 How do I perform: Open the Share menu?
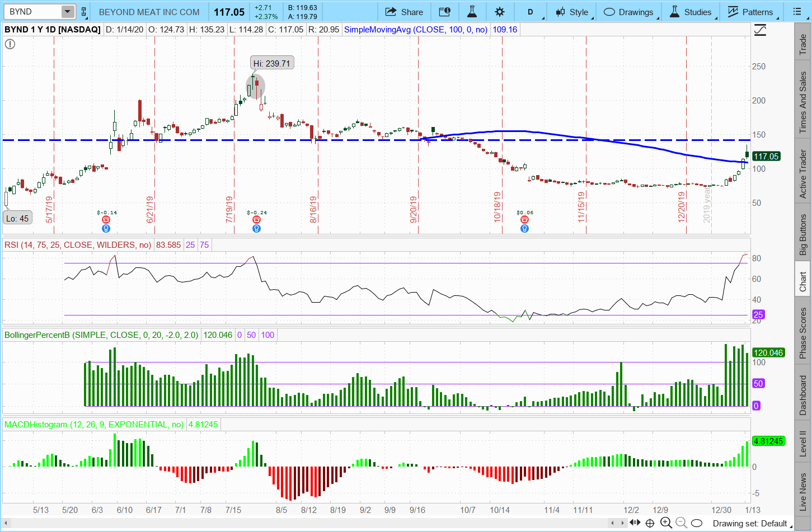click(x=404, y=12)
